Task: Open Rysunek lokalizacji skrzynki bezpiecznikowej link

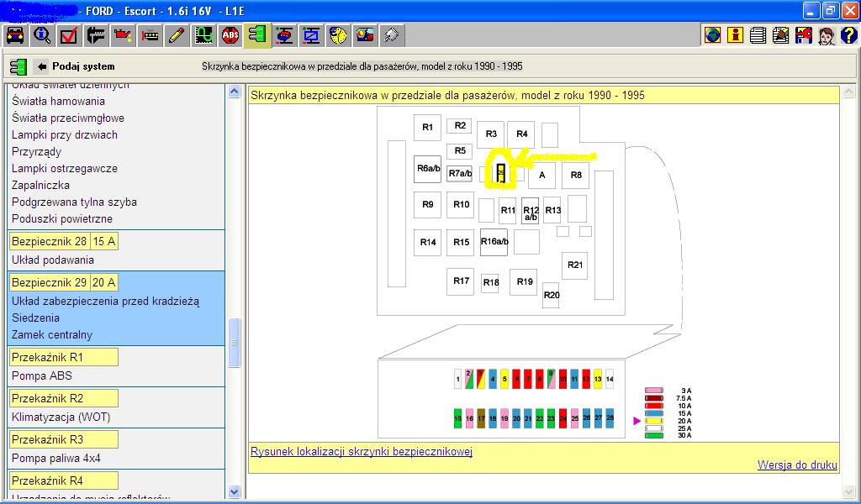Action: 362,451
